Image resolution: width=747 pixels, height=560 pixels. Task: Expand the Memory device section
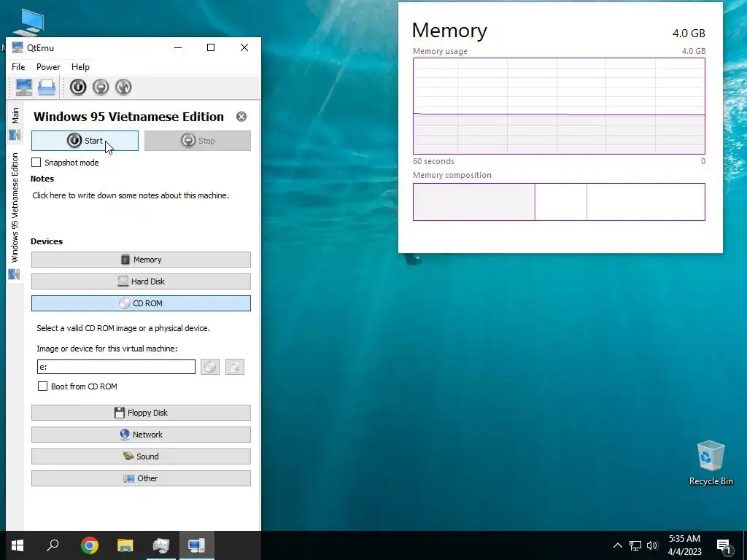click(141, 260)
